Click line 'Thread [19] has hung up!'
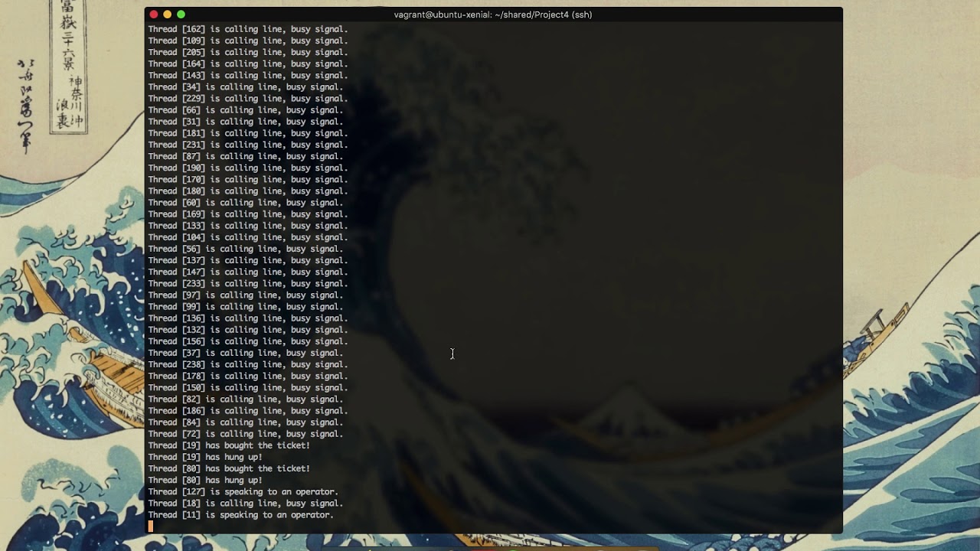The height and width of the screenshot is (551, 980). click(205, 457)
